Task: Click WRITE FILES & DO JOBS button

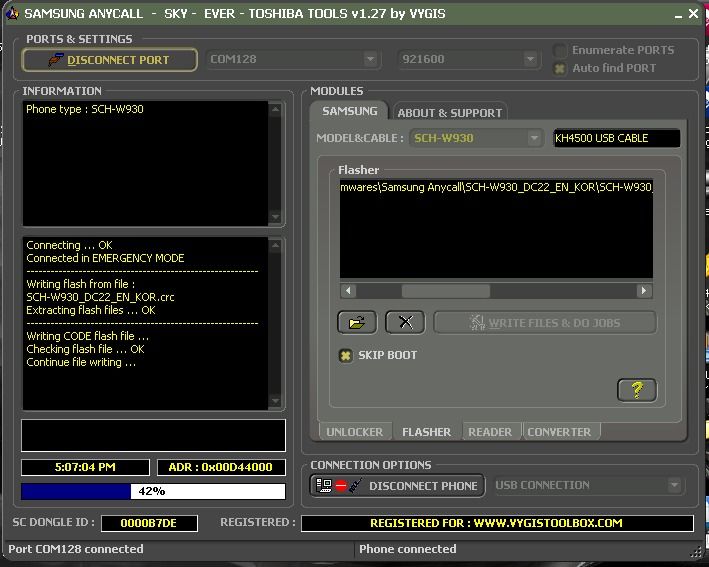Action: tap(545, 322)
